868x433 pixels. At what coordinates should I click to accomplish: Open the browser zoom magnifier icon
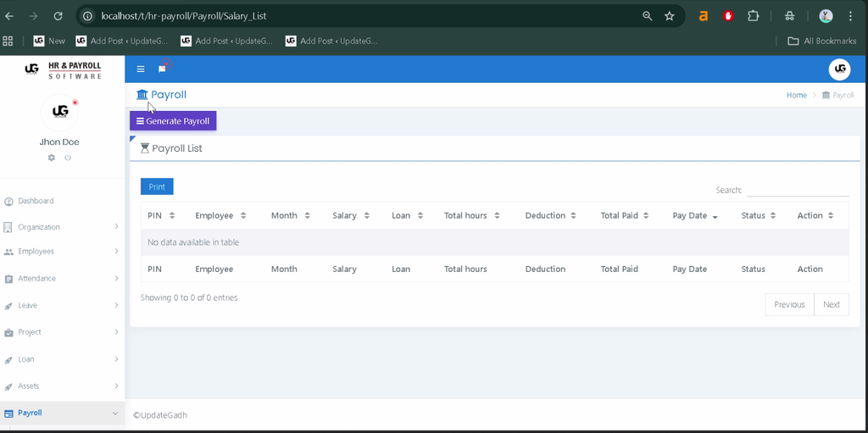click(x=647, y=16)
